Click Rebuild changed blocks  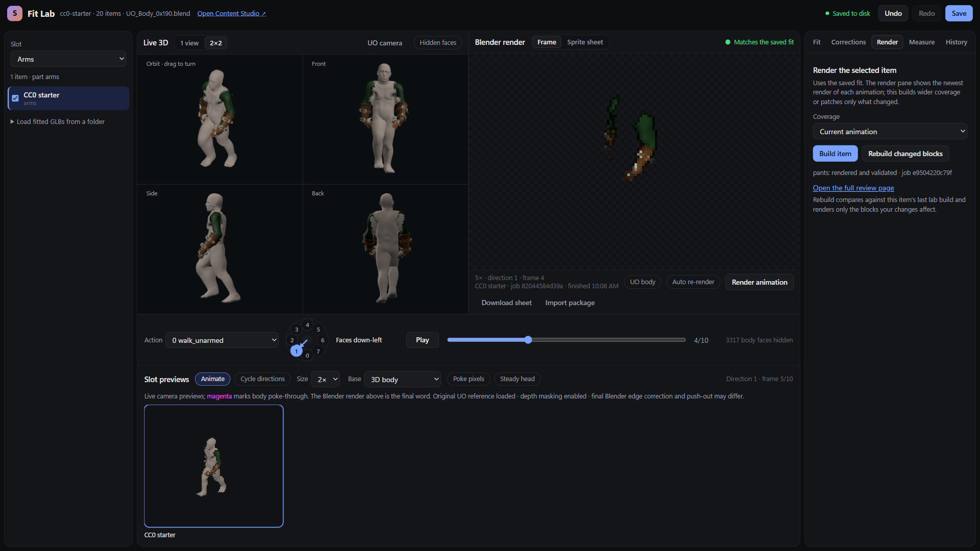pyautogui.click(x=905, y=154)
